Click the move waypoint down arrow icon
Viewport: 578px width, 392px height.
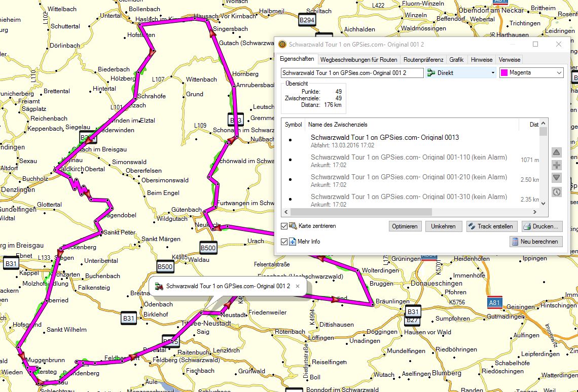click(x=556, y=178)
